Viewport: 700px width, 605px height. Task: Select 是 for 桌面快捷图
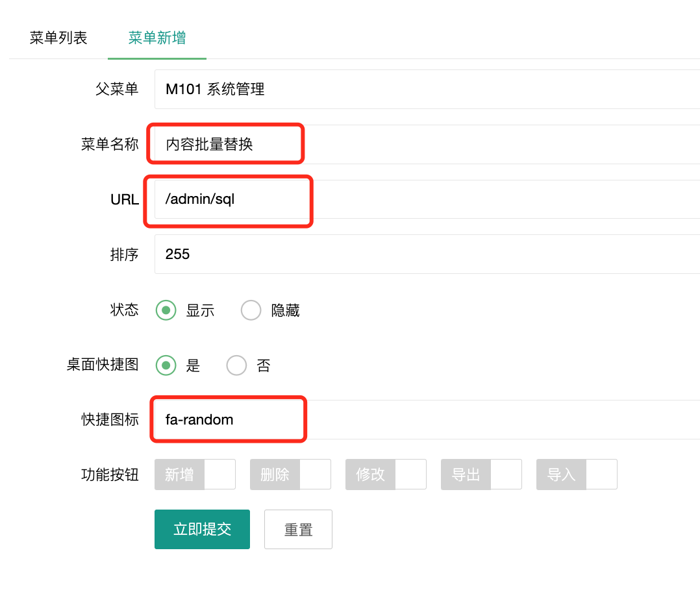(166, 365)
